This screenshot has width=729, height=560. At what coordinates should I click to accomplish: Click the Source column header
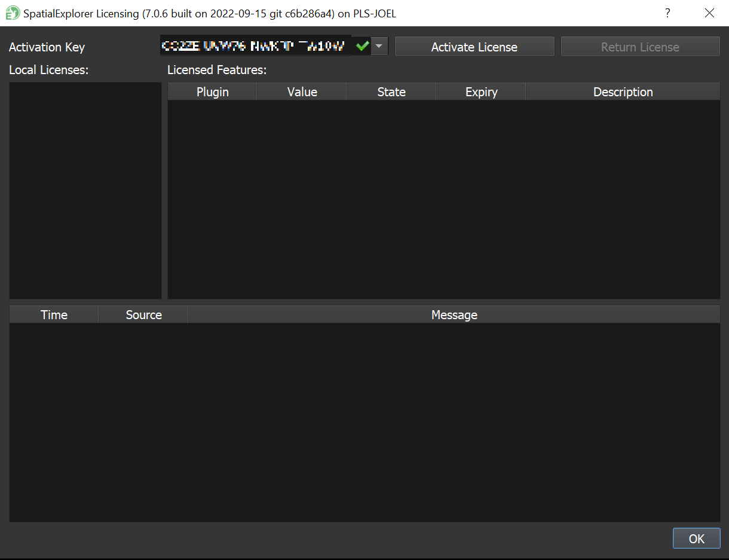pyautogui.click(x=143, y=314)
